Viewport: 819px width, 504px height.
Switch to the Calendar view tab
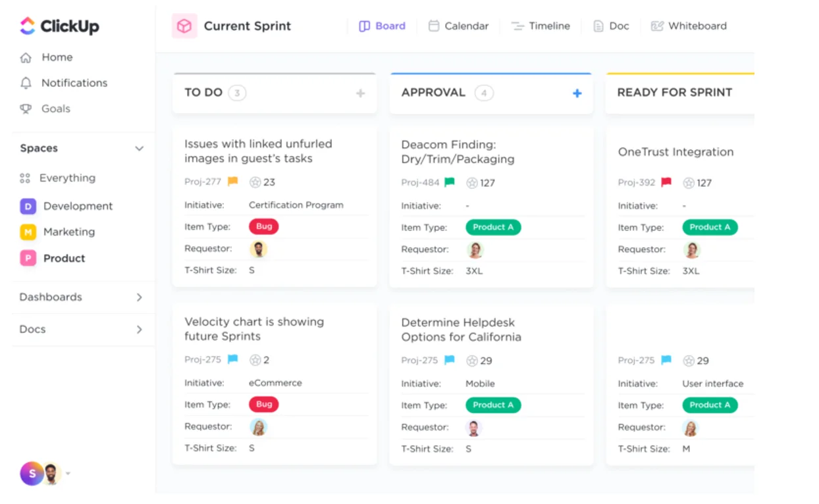click(458, 26)
